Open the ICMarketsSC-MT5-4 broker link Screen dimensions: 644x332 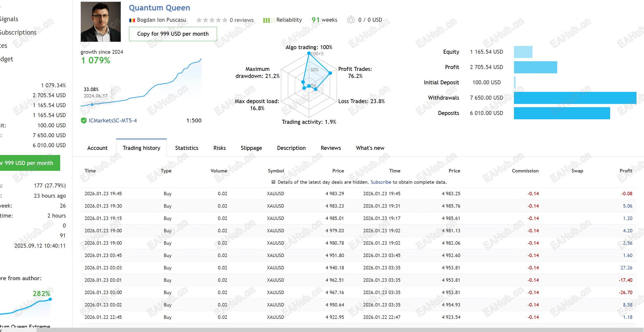click(x=113, y=121)
